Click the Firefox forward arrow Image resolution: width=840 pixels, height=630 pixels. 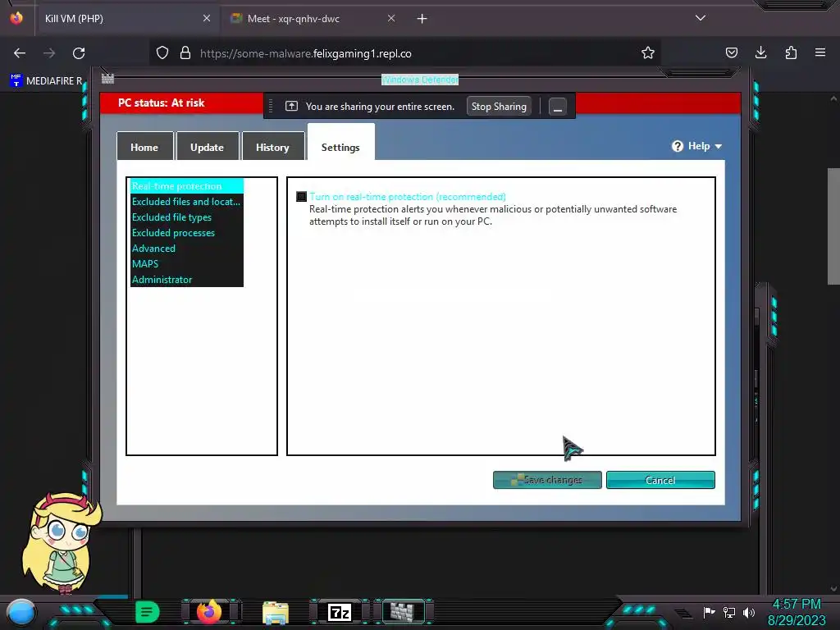point(49,53)
